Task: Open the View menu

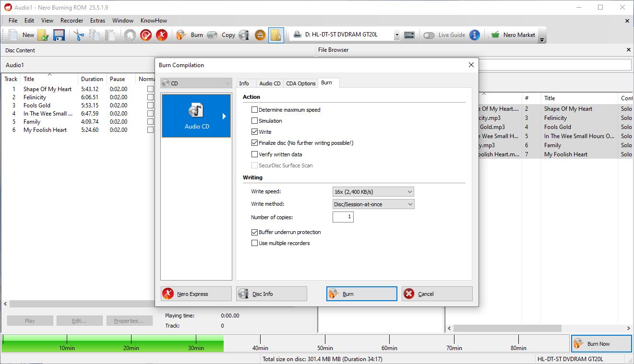Action: [x=47, y=21]
